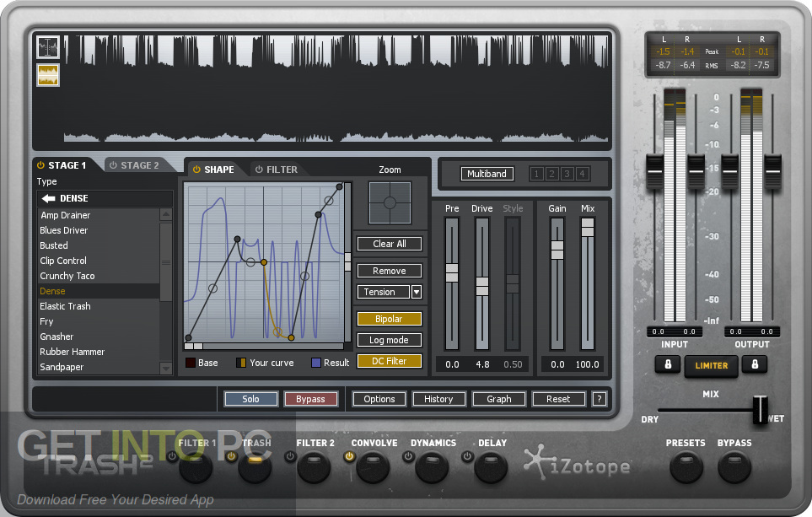Toggle Convolve module power
Image resolution: width=812 pixels, height=517 pixels.
tap(350, 456)
